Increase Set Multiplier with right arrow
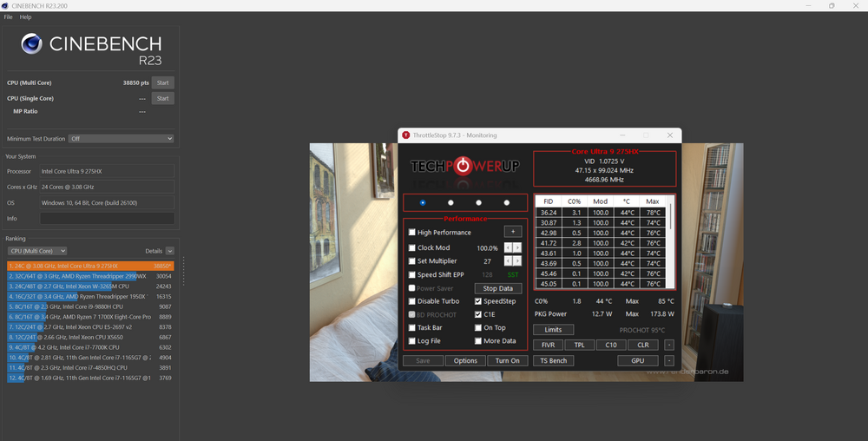 click(x=518, y=260)
